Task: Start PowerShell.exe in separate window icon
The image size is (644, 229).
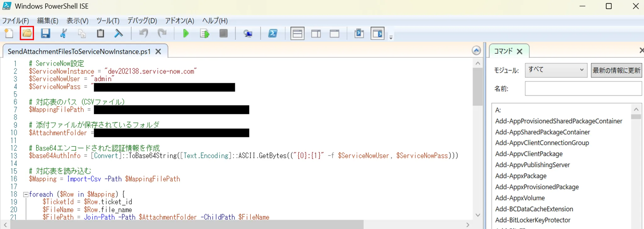Action: tap(272, 33)
